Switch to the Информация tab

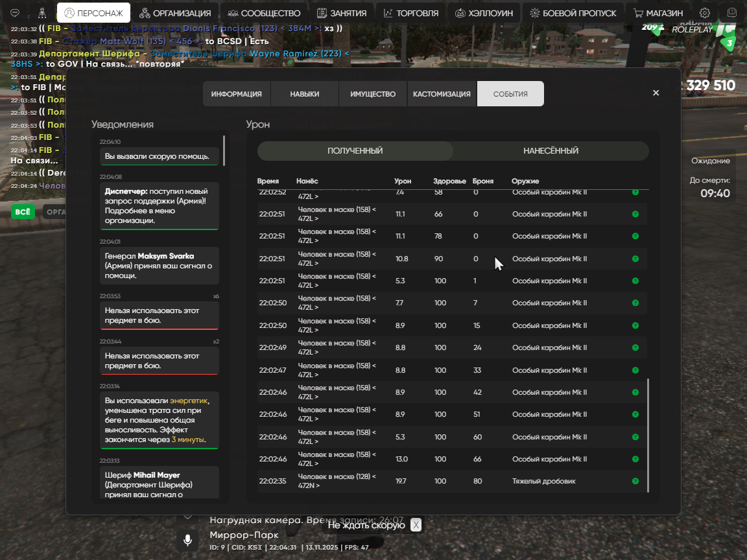pyautogui.click(x=236, y=94)
